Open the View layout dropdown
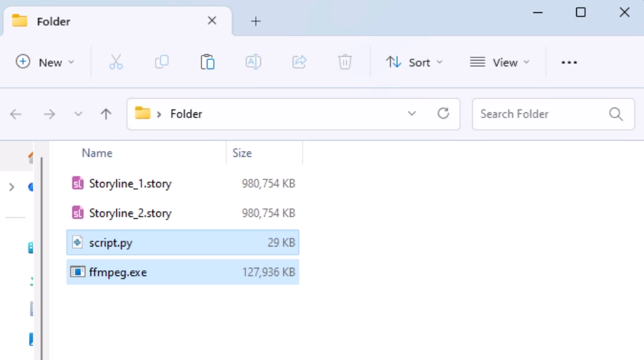644x360 pixels. [500, 62]
